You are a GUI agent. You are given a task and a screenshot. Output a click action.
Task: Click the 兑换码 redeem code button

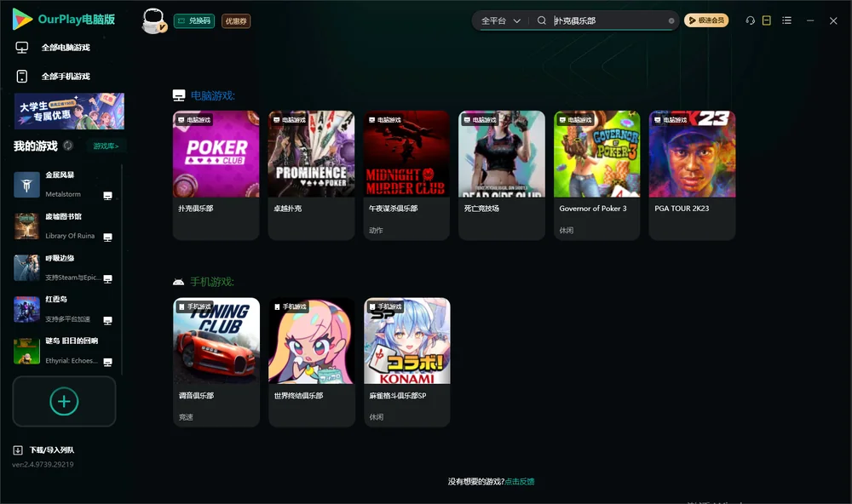click(x=194, y=21)
